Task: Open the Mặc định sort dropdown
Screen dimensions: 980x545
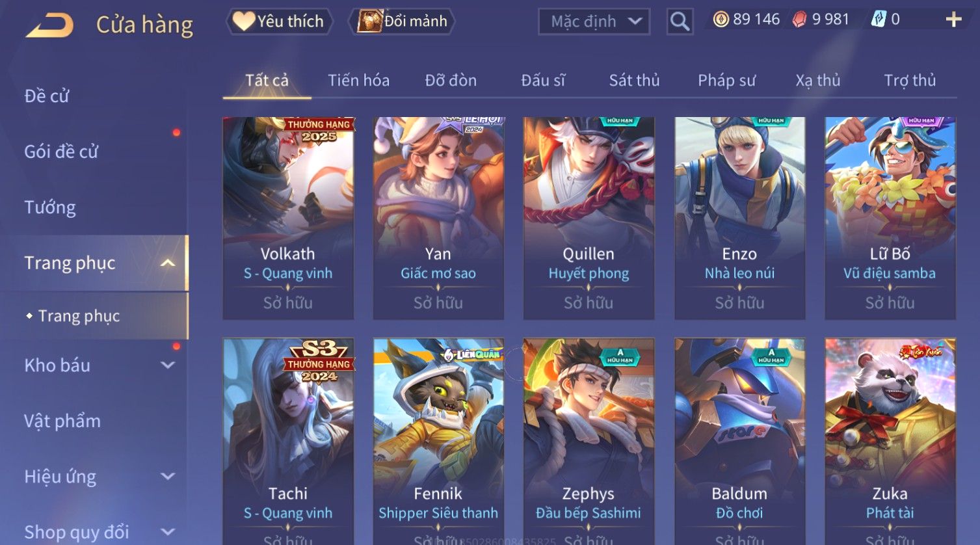Action: (x=594, y=21)
